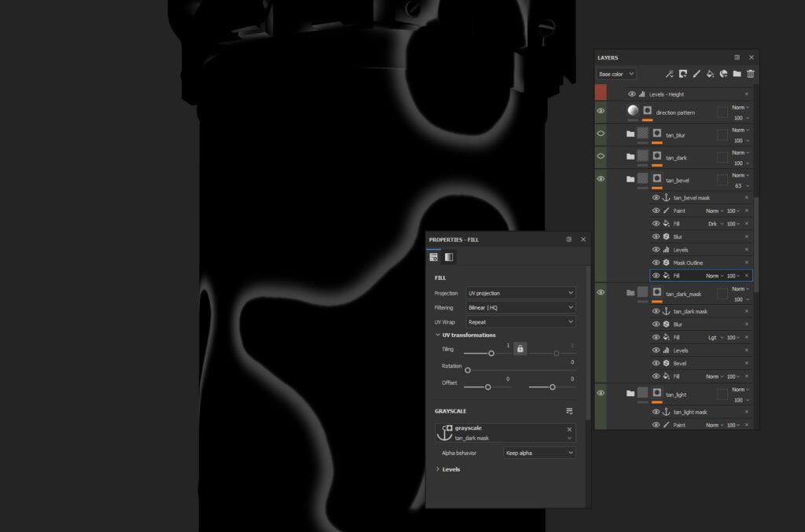Click the tan_light folder icon
This screenshot has width=805, height=532.
tap(630, 394)
